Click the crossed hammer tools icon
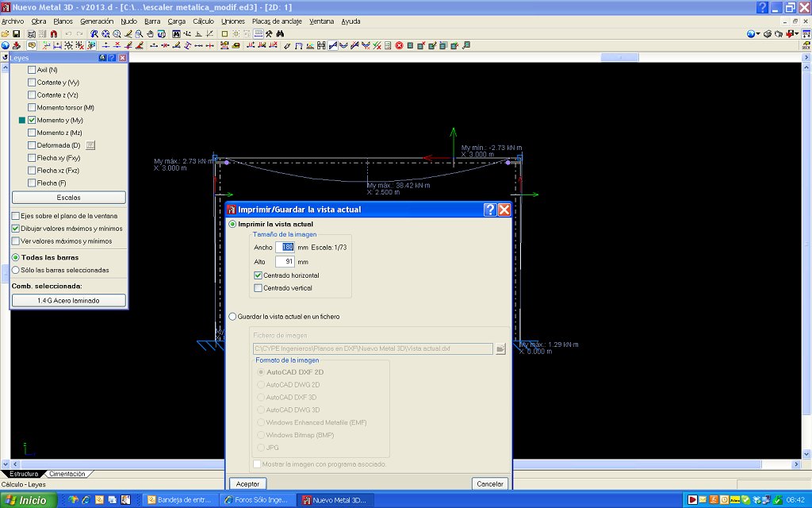The height and width of the screenshot is (508, 812). [269, 33]
